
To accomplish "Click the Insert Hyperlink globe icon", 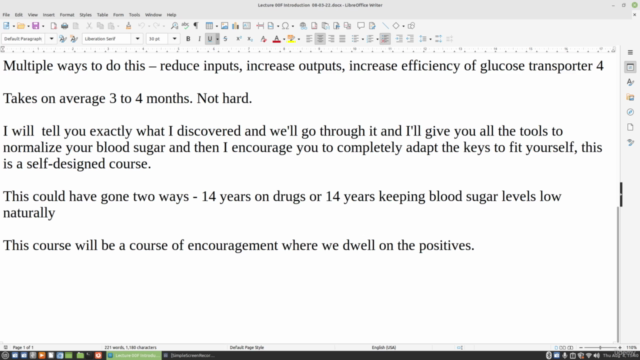I will tap(303, 26).
